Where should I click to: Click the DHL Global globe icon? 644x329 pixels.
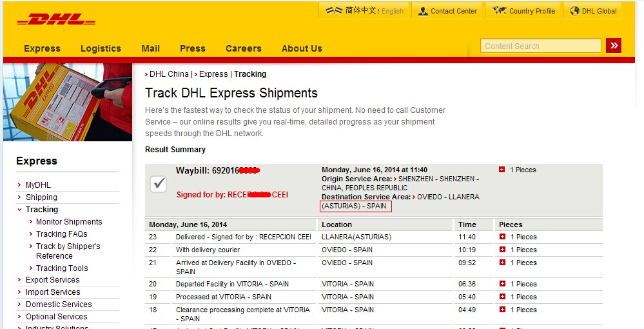coord(574,11)
